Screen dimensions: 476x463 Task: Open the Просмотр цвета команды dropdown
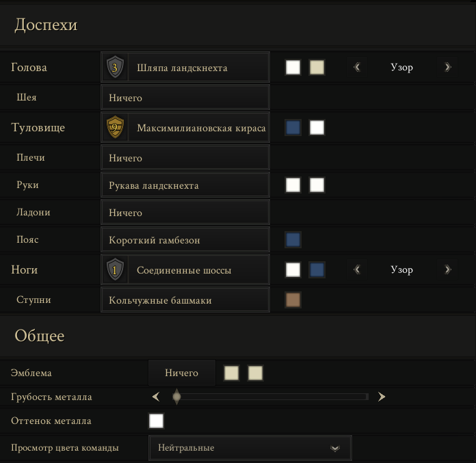(x=250, y=448)
